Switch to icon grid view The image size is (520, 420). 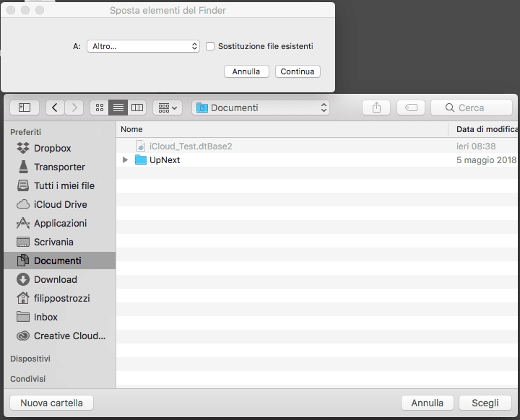(x=100, y=108)
